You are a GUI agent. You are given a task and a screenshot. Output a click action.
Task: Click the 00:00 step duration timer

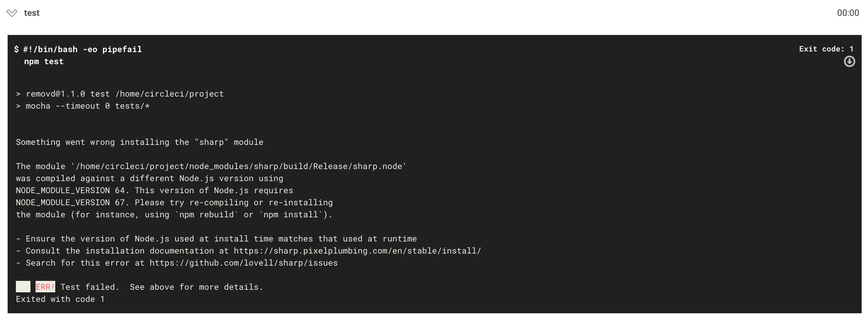(849, 13)
